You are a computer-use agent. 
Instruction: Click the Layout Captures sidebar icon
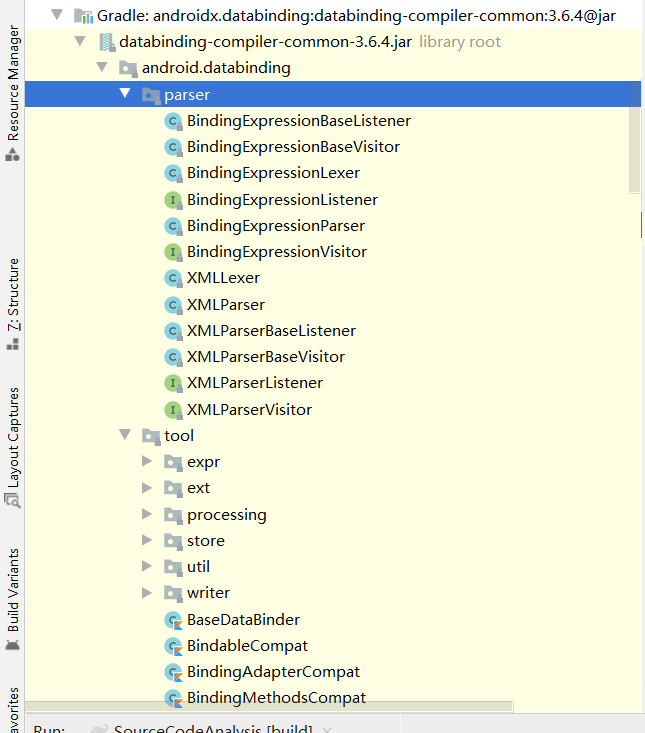coord(13,501)
